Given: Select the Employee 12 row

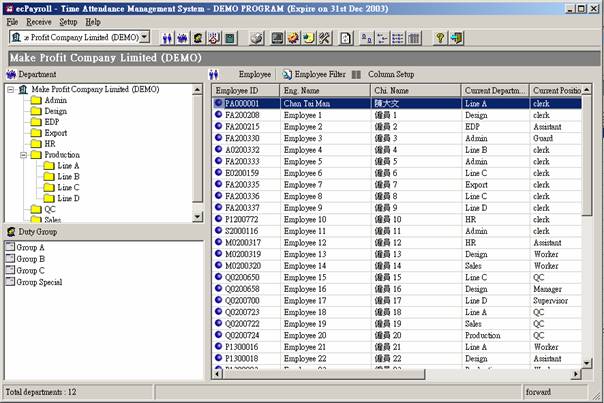Looking at the screenshot, I should [x=397, y=243].
